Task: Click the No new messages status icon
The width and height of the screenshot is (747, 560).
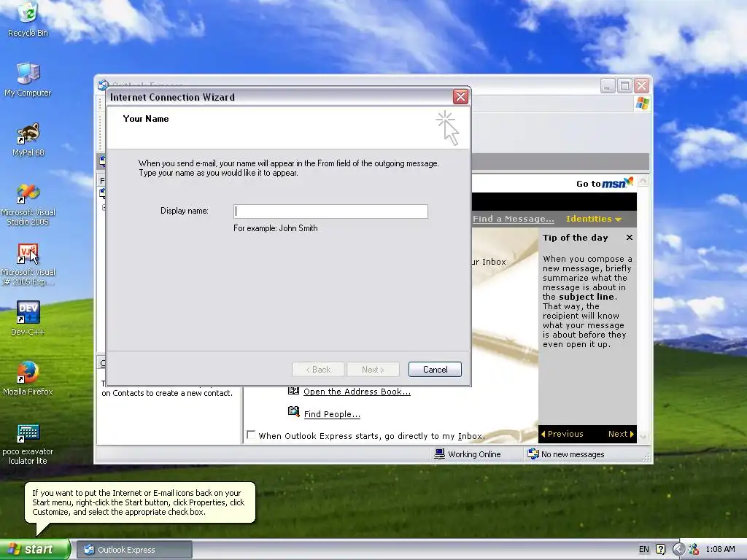Action: pyautogui.click(x=533, y=454)
